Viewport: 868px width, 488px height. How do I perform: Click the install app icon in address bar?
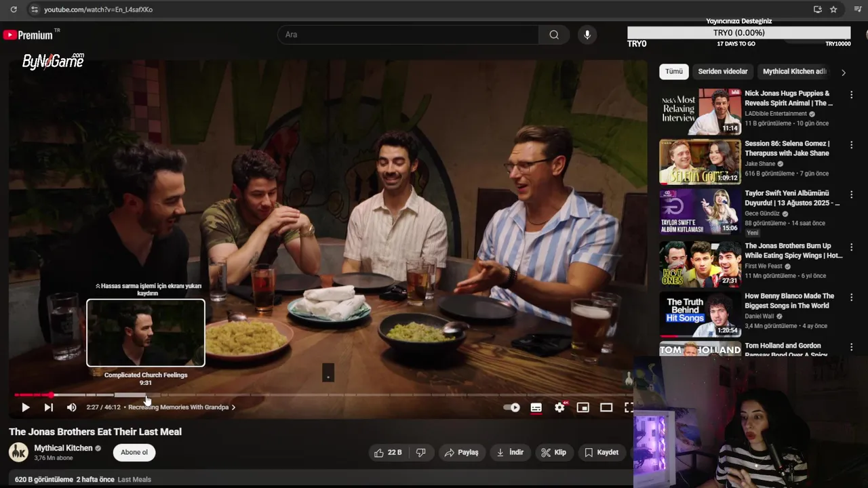pyautogui.click(x=817, y=9)
